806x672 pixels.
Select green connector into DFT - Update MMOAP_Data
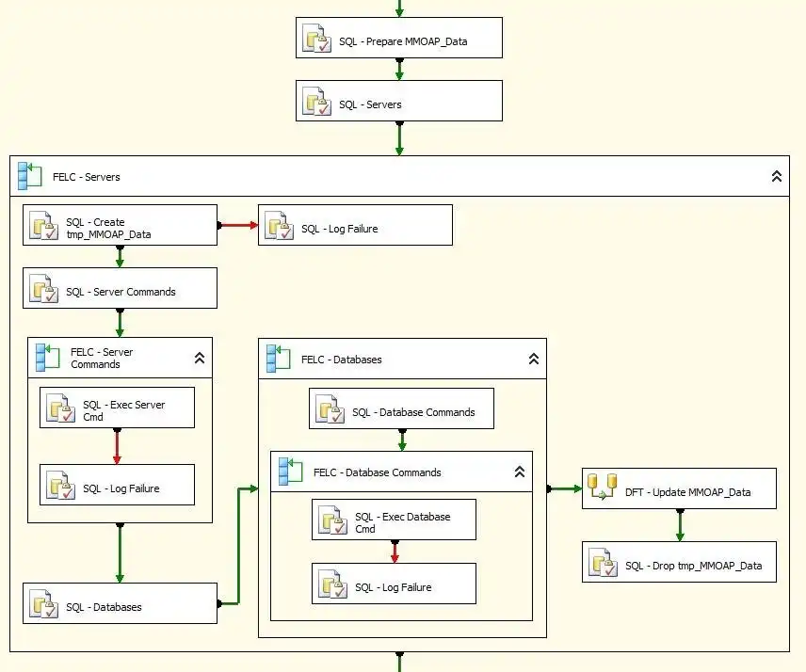(564, 488)
